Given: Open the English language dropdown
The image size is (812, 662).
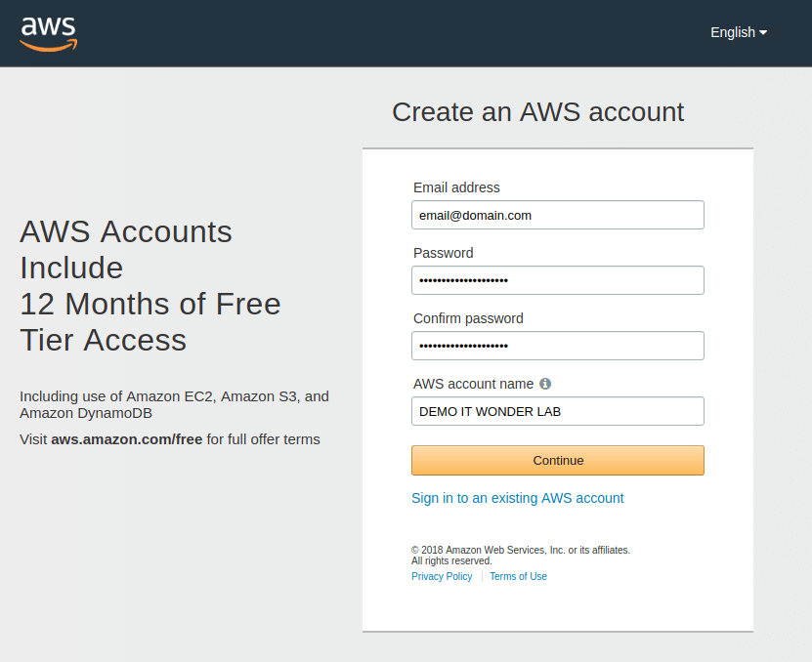Looking at the screenshot, I should (x=739, y=32).
